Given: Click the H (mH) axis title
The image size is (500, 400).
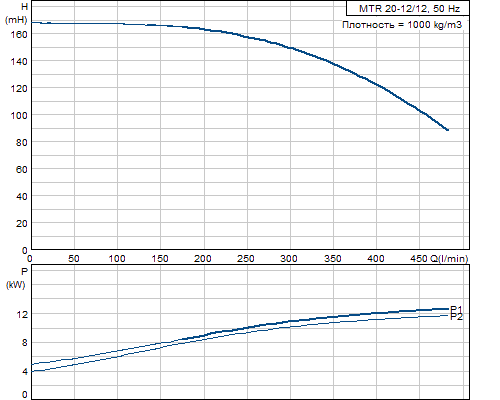Looking at the screenshot, I should pyautogui.click(x=16, y=13).
